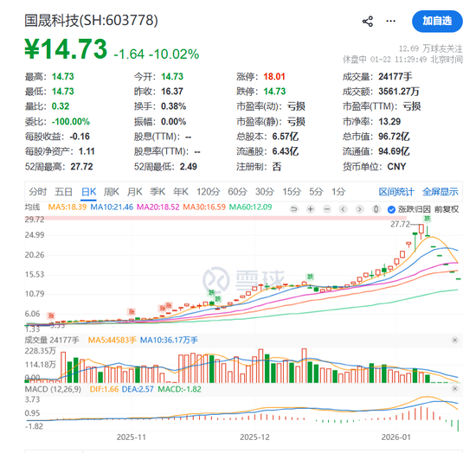
Task: Zoom in the chart with plus icon
Action: click(x=310, y=209)
